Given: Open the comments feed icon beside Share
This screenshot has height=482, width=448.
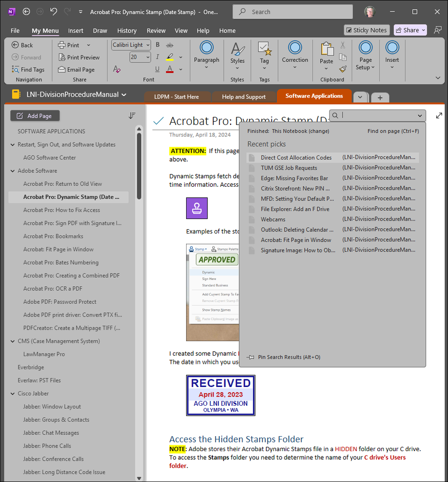Looking at the screenshot, I should pyautogui.click(x=437, y=30).
